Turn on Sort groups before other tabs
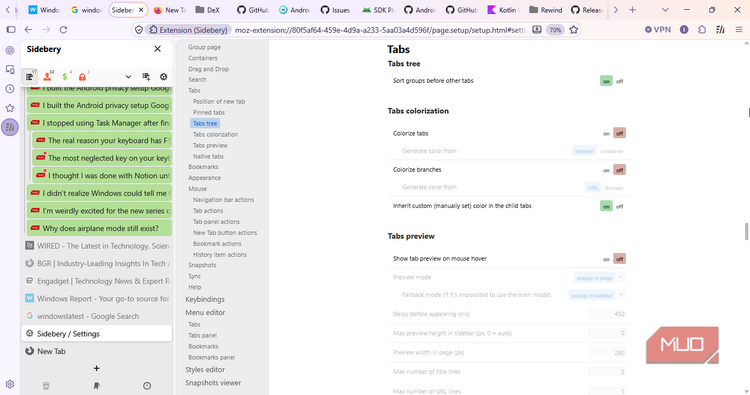The height and width of the screenshot is (395, 750). click(606, 81)
